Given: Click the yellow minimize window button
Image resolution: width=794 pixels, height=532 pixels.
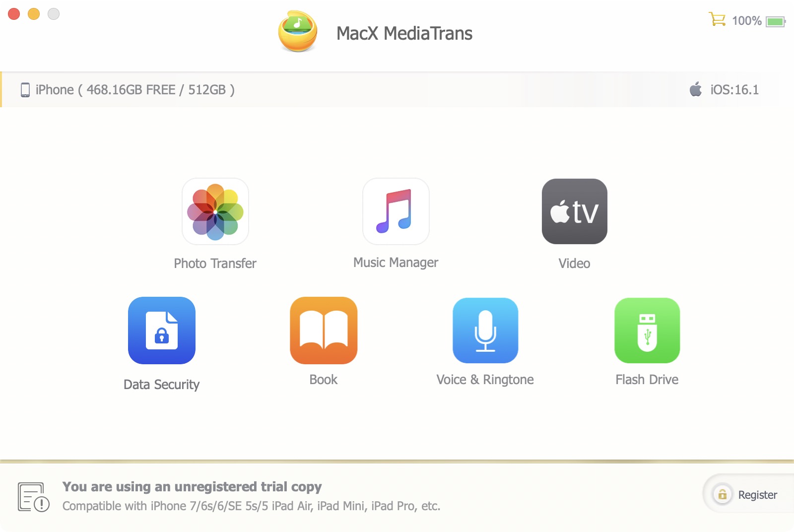Looking at the screenshot, I should pyautogui.click(x=34, y=14).
